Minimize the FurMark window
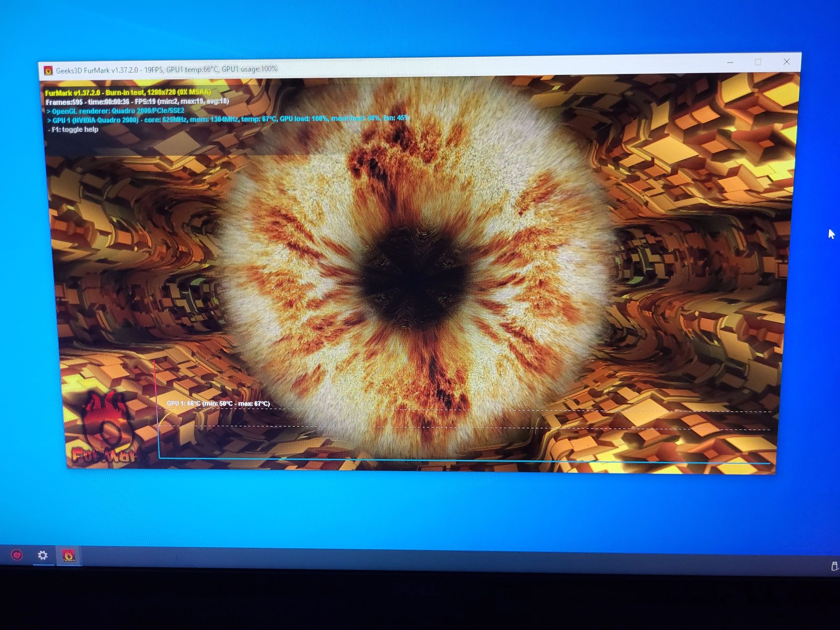 point(730,63)
